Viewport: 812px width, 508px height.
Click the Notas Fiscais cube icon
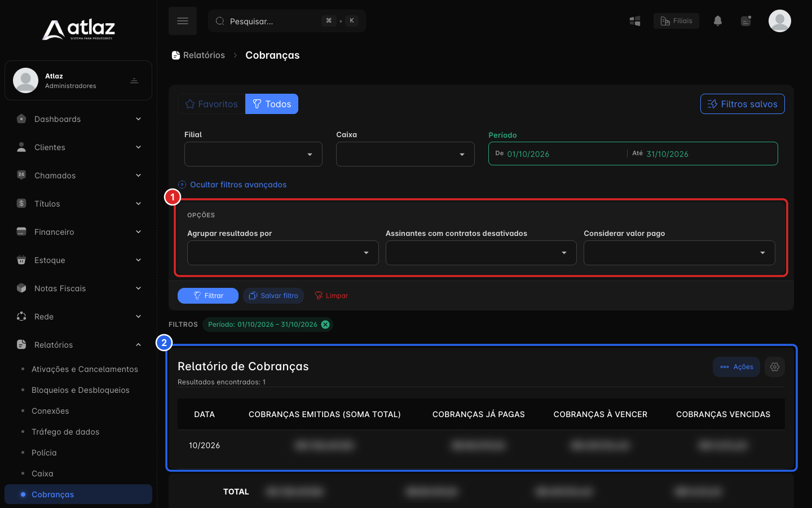(x=21, y=288)
